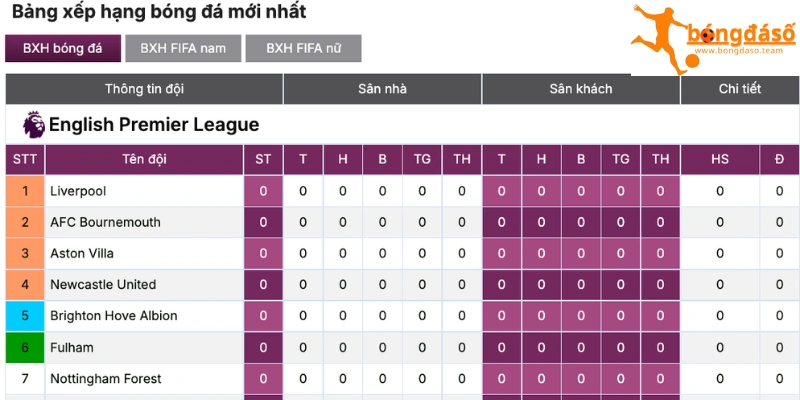Click the English Premier League title

point(154,125)
